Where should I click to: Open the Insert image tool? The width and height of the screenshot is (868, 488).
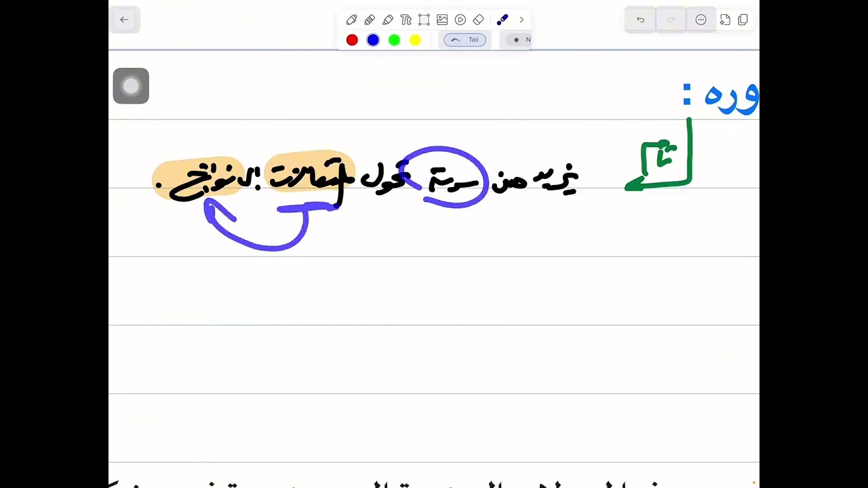pyautogui.click(x=442, y=20)
